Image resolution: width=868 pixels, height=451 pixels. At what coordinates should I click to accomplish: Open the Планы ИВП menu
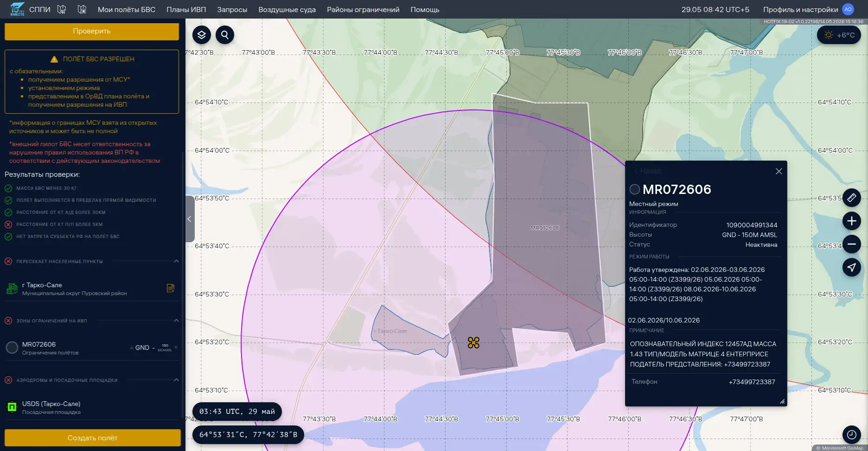186,9
